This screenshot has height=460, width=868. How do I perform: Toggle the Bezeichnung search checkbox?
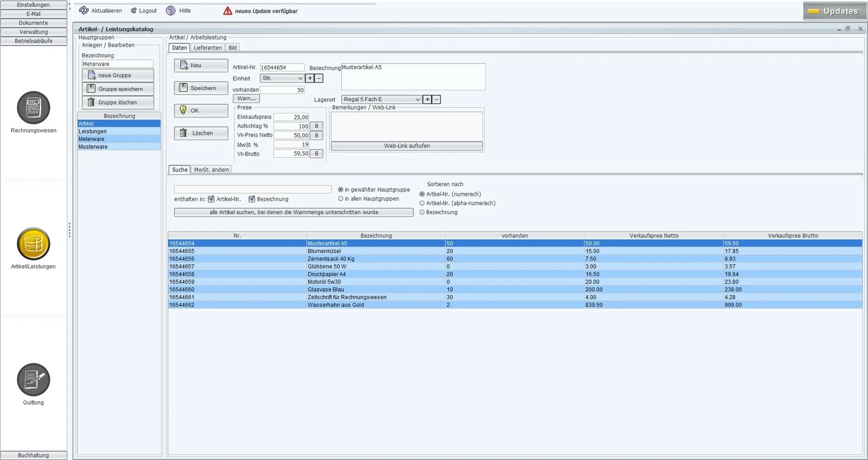(x=252, y=199)
